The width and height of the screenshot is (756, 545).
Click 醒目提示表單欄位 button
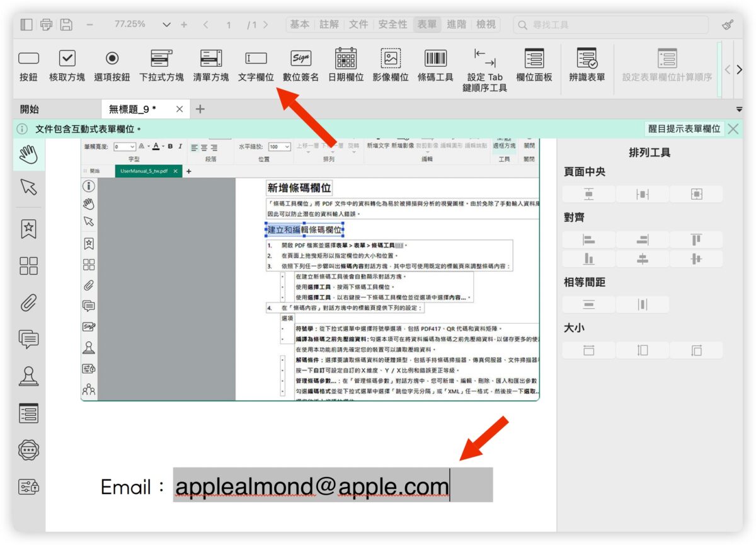click(x=685, y=129)
